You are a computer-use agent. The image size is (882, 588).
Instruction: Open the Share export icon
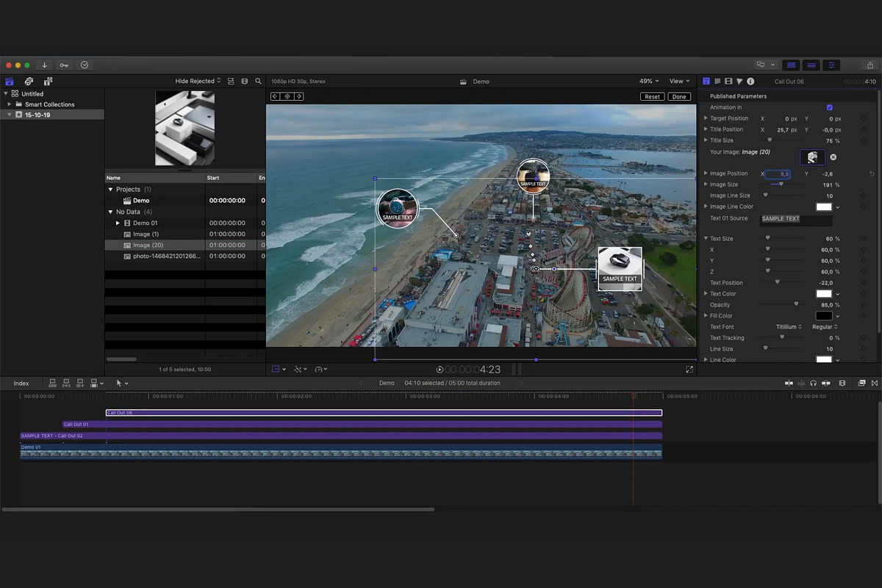(870, 65)
